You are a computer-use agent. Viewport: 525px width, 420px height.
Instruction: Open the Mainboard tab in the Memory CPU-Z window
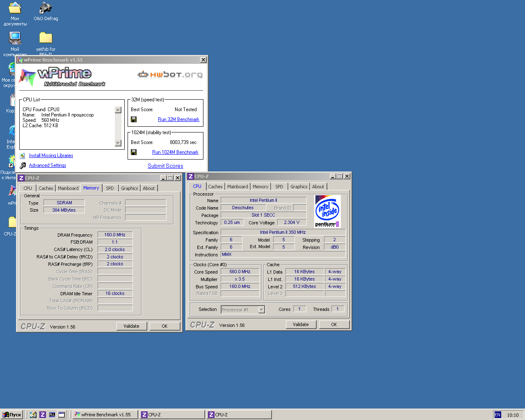coord(68,188)
